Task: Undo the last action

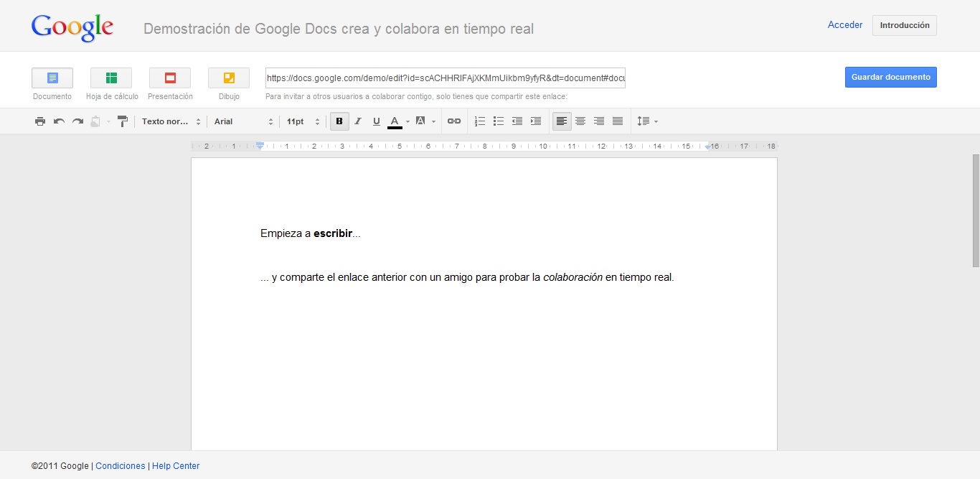Action: [x=59, y=121]
